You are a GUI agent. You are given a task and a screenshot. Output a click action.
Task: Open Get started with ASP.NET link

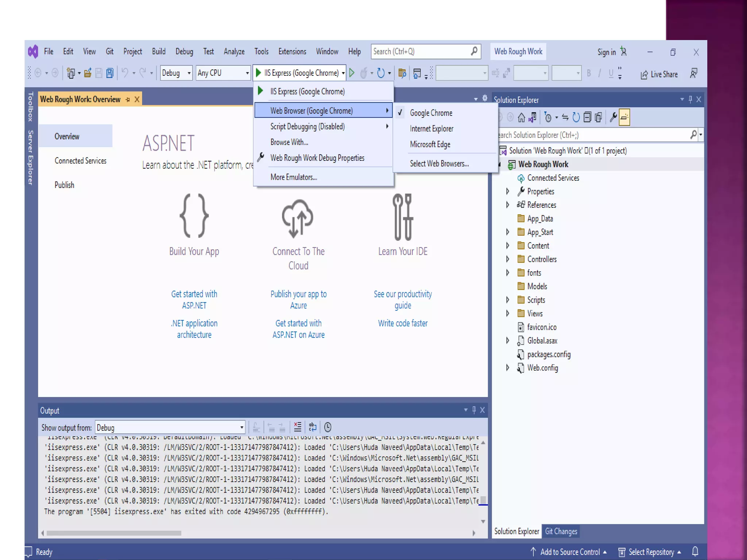coord(194,299)
